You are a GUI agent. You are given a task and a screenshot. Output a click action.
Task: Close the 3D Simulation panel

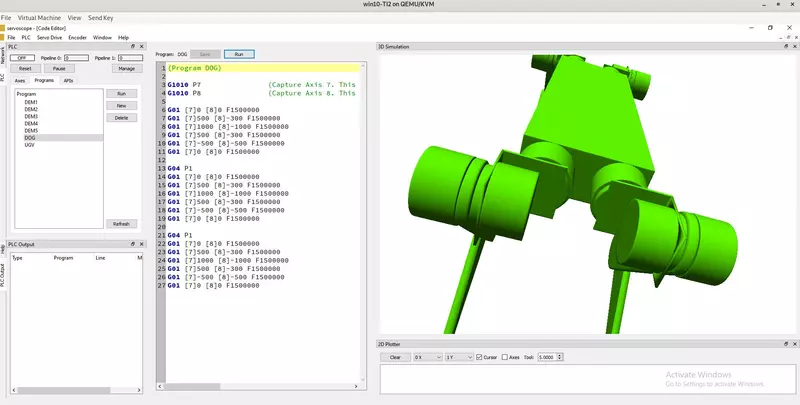click(793, 47)
